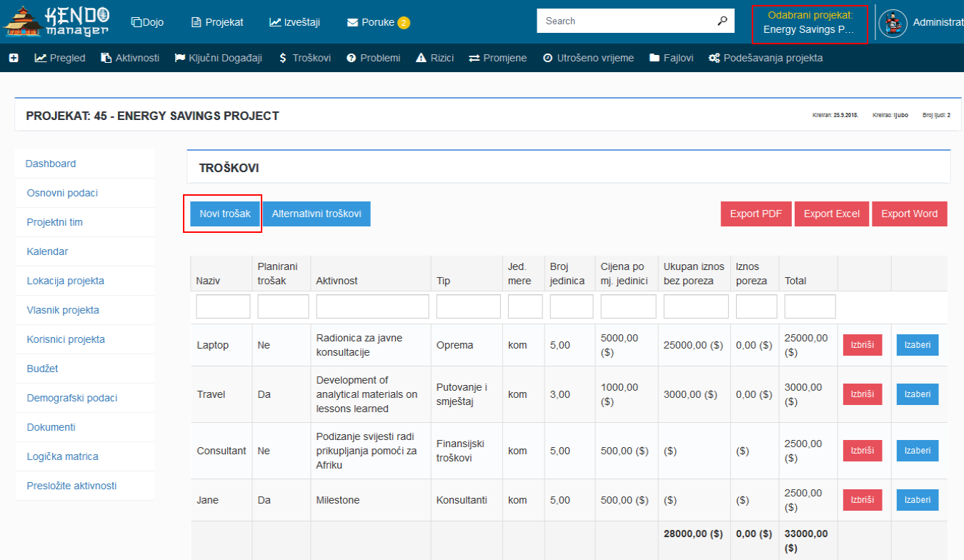Click the Poruke notification badge 2
Image resolution: width=964 pixels, height=560 pixels.
pyautogui.click(x=404, y=23)
